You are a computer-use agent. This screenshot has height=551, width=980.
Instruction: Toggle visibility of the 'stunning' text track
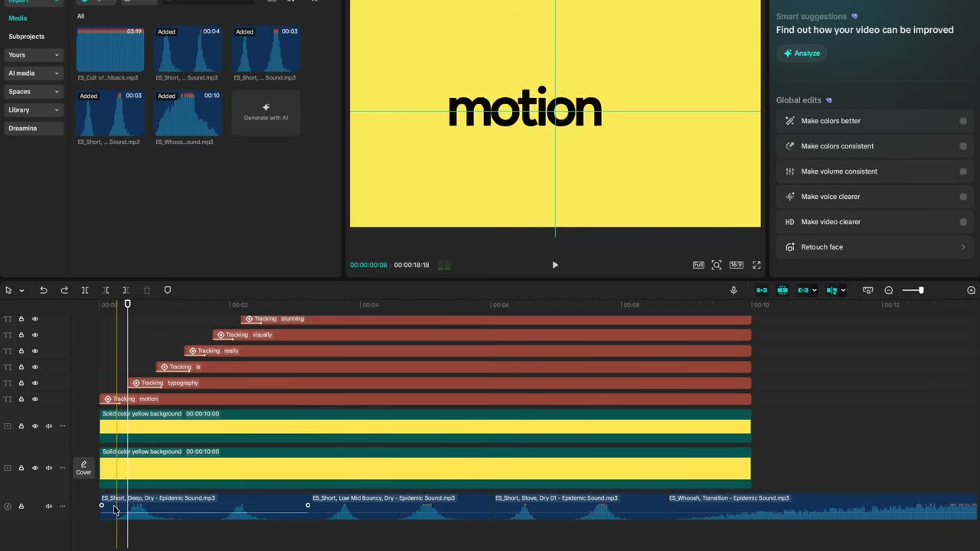[x=34, y=319]
